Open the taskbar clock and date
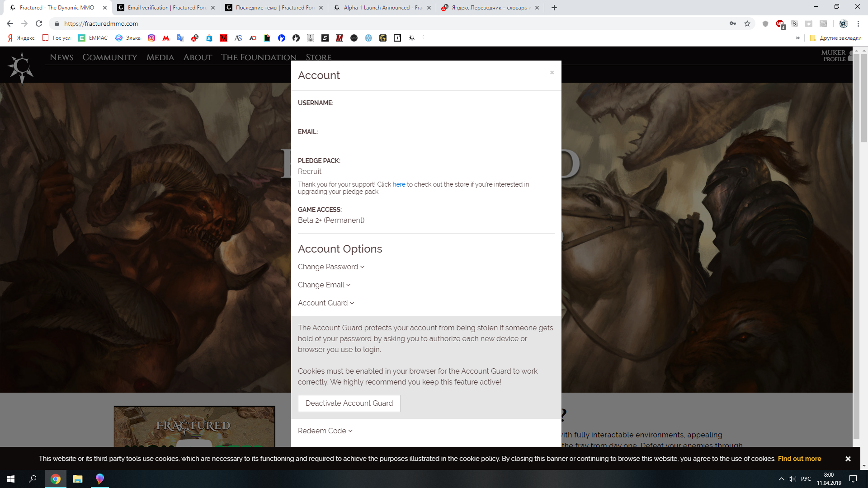 (x=829, y=479)
